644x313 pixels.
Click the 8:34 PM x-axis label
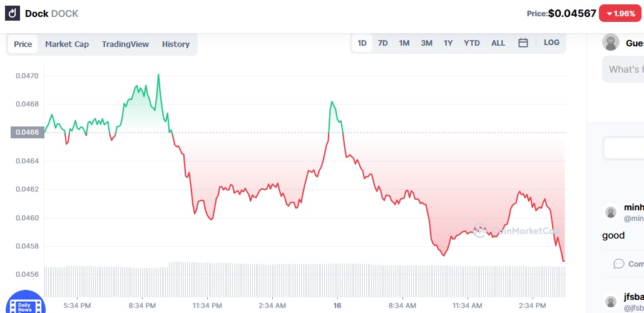pos(142,305)
